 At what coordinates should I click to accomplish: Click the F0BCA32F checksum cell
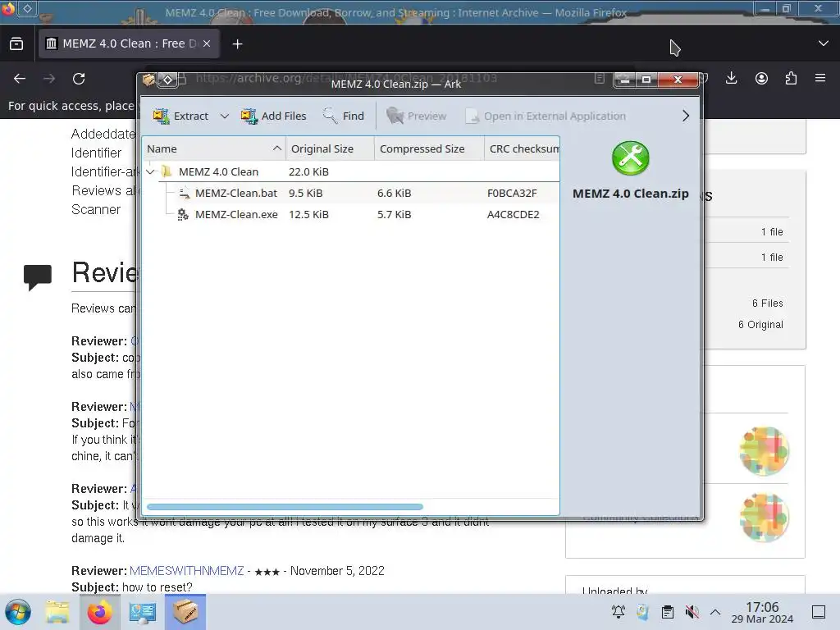512,193
